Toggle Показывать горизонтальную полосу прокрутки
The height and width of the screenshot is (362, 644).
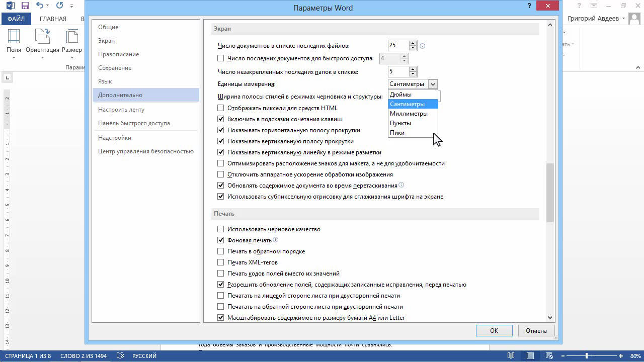[221, 130]
